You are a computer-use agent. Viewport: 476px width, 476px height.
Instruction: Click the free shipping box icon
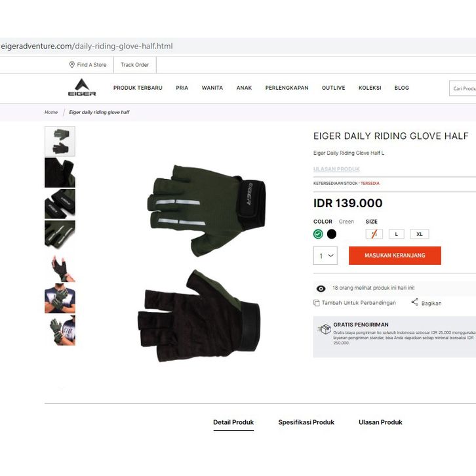pos(324,329)
